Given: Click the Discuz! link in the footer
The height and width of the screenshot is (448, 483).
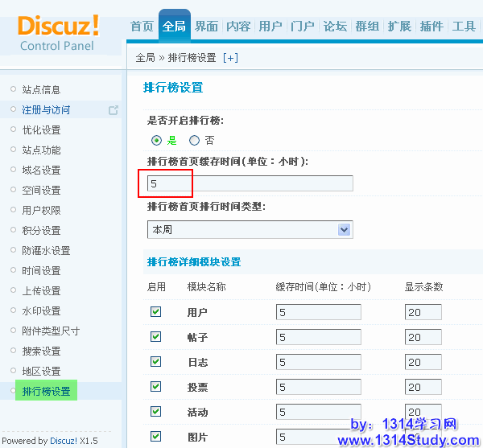Looking at the screenshot, I should pyautogui.click(x=62, y=441).
